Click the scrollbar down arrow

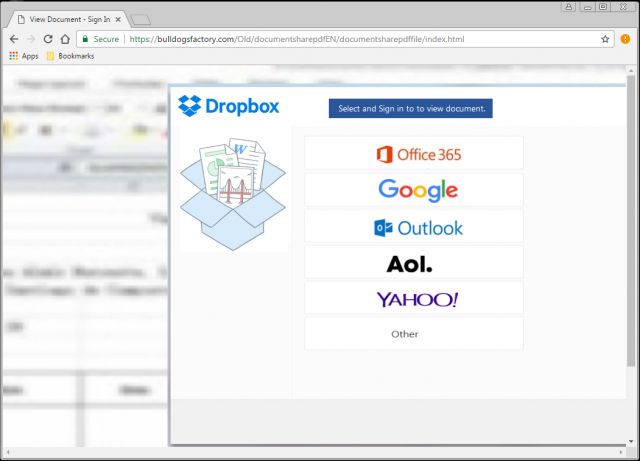point(631,441)
